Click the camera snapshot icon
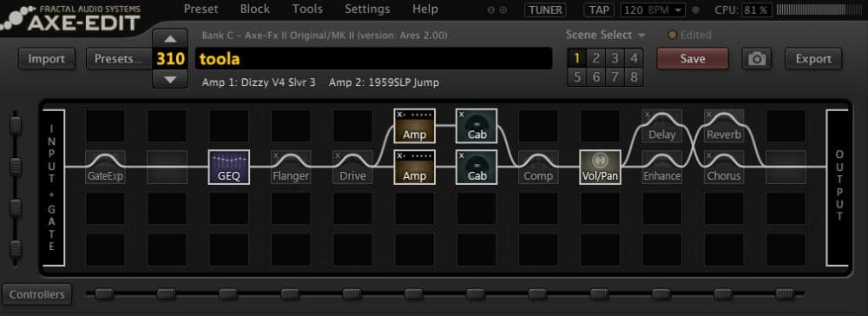Screen dimensions: 868x316 point(757,59)
